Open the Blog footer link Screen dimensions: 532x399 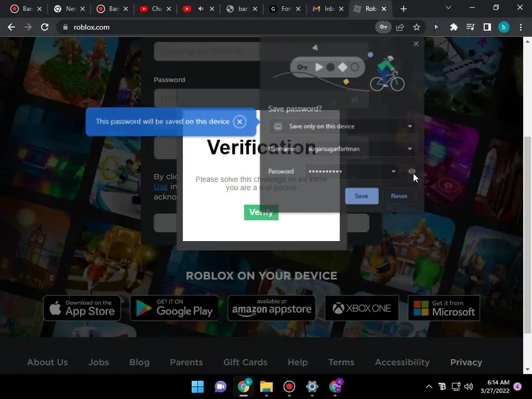coord(139,362)
